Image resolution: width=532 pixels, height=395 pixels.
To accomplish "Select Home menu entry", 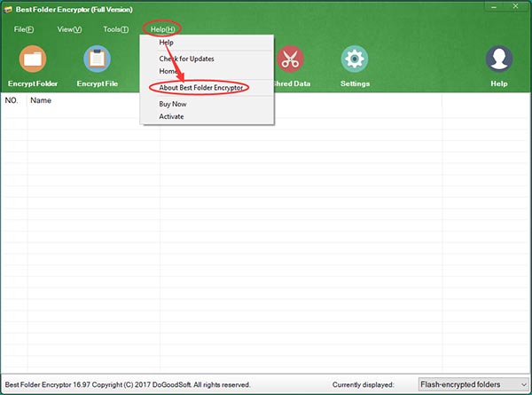I will point(207,71).
